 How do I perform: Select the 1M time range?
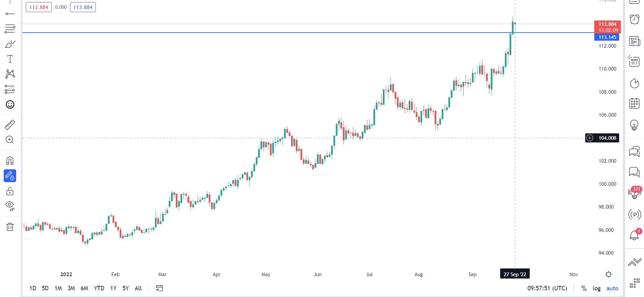[58, 288]
